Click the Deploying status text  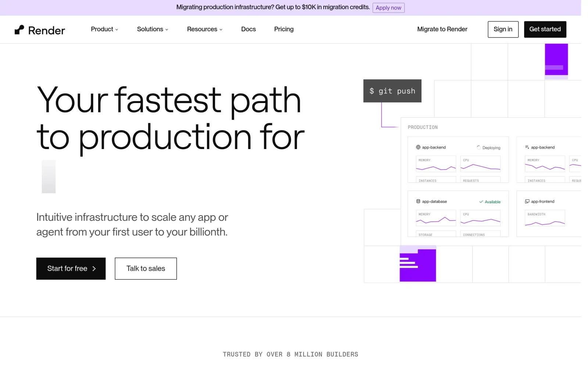(491, 148)
